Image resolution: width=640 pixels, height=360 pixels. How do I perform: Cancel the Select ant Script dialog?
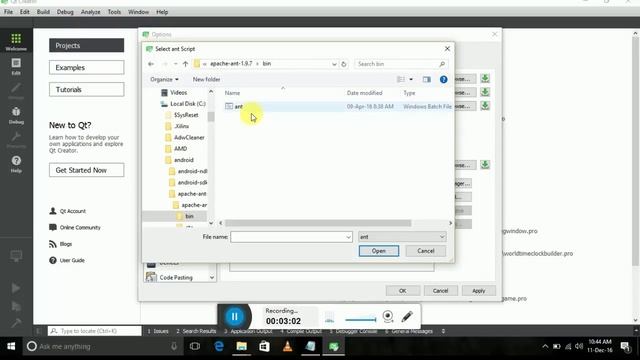pos(426,251)
